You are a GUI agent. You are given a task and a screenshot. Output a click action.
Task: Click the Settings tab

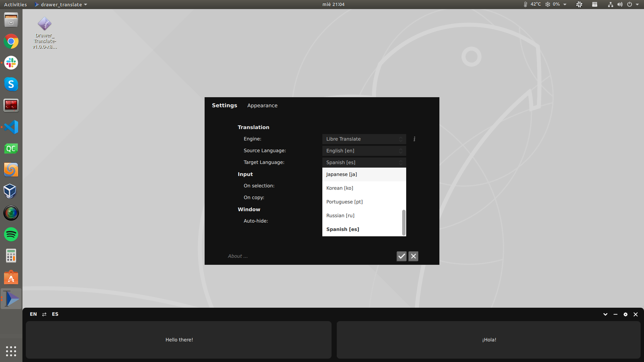(224, 105)
